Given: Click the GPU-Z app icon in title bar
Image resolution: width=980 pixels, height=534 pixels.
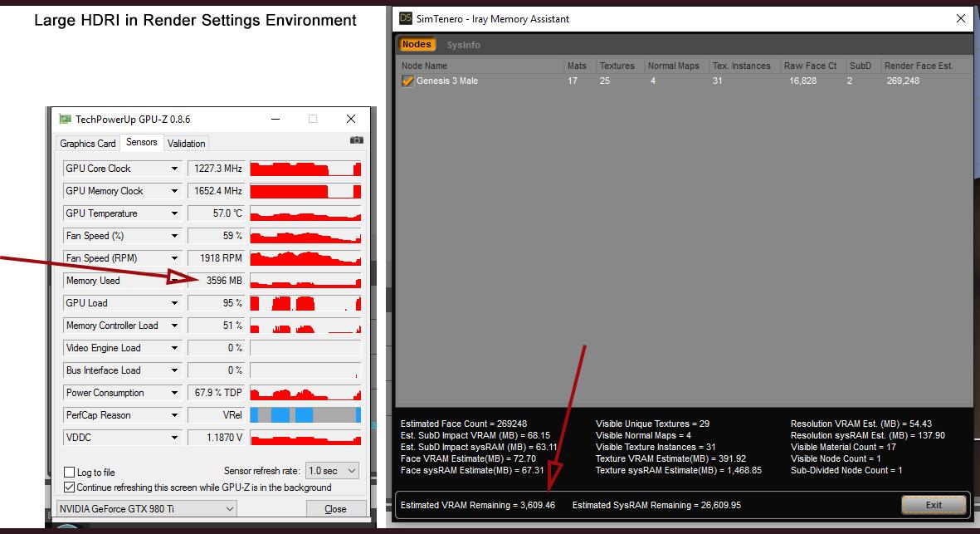Looking at the screenshot, I should 65,119.
